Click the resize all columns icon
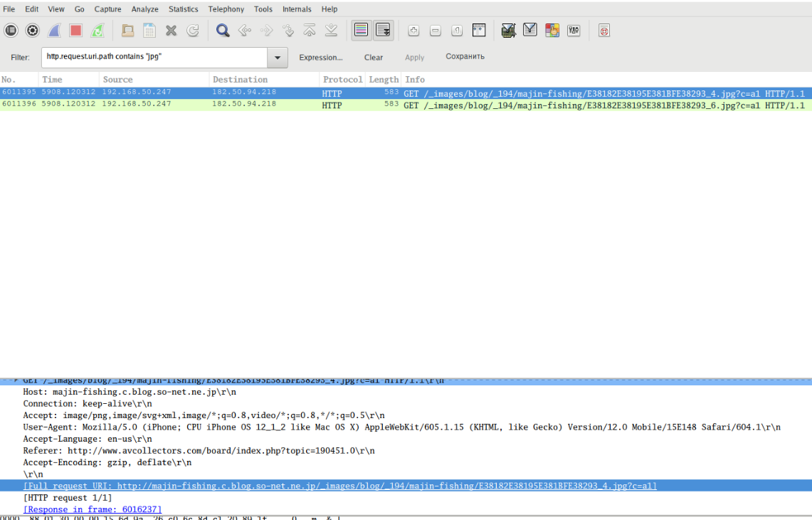The height and width of the screenshot is (520, 812). point(479,31)
